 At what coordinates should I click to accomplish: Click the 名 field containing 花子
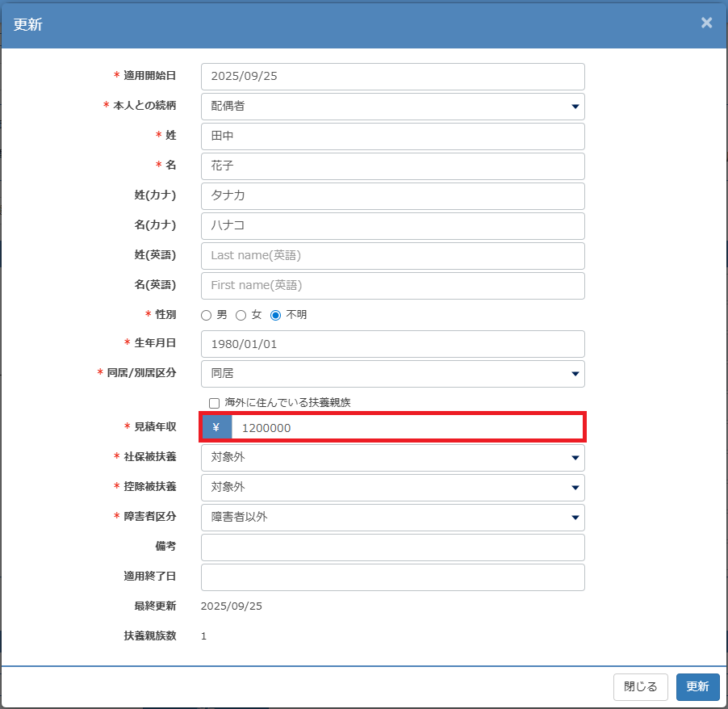pyautogui.click(x=392, y=166)
